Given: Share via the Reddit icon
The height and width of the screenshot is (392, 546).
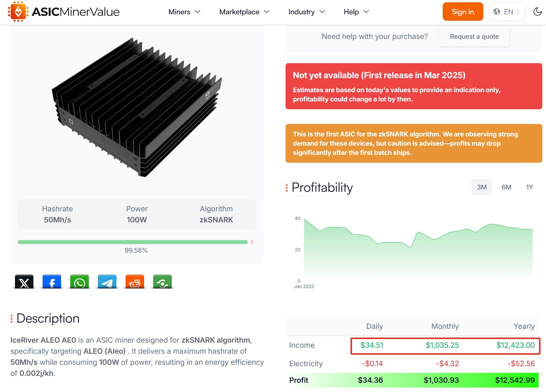Looking at the screenshot, I should pos(135,282).
